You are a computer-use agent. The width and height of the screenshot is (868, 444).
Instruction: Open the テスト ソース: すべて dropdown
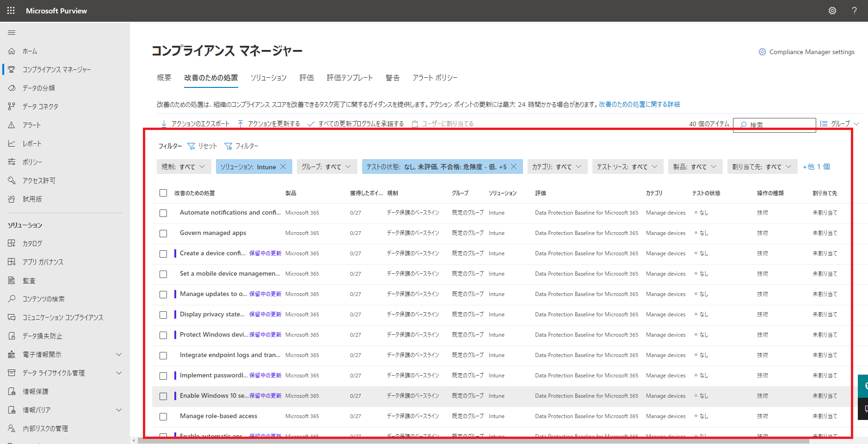(628, 166)
